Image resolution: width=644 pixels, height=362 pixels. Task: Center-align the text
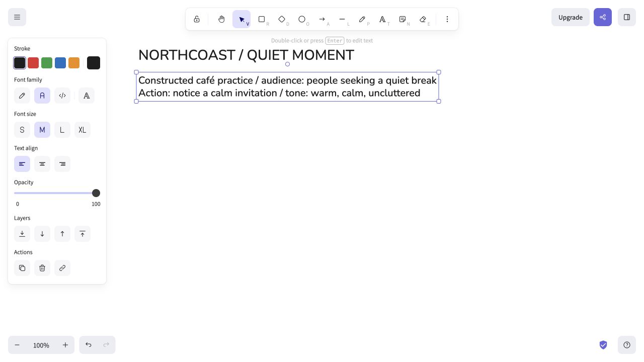[x=42, y=164]
